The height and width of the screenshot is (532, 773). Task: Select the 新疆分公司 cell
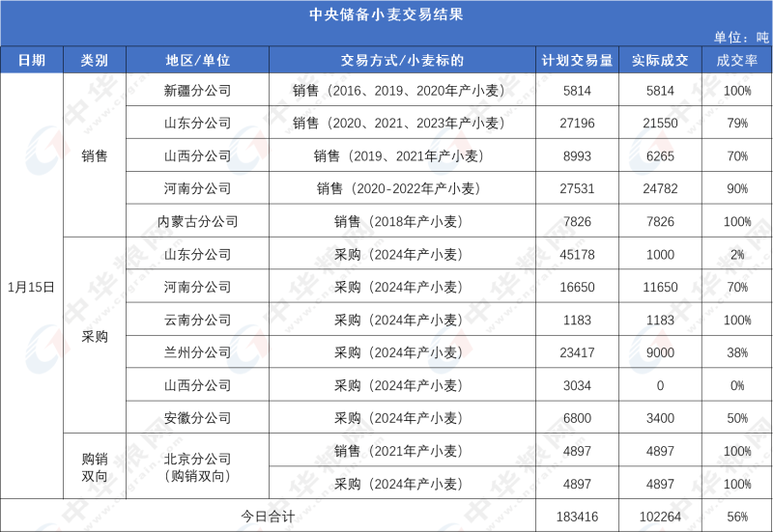197,91
